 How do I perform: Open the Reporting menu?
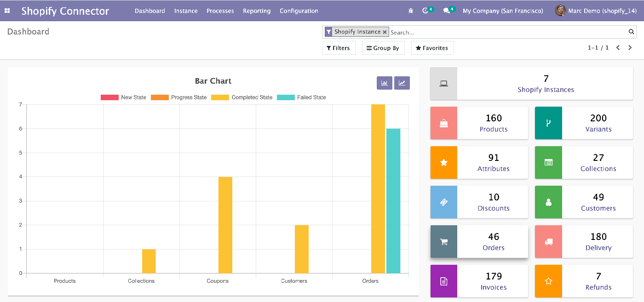[257, 11]
